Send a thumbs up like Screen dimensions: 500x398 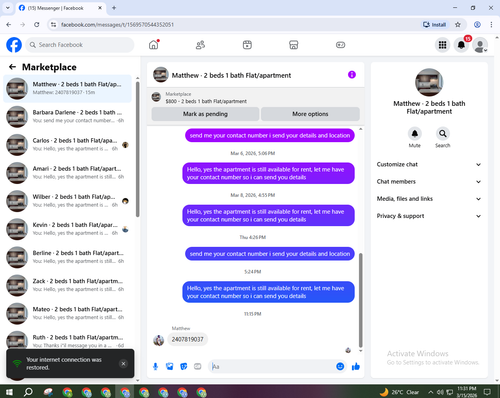click(x=356, y=367)
